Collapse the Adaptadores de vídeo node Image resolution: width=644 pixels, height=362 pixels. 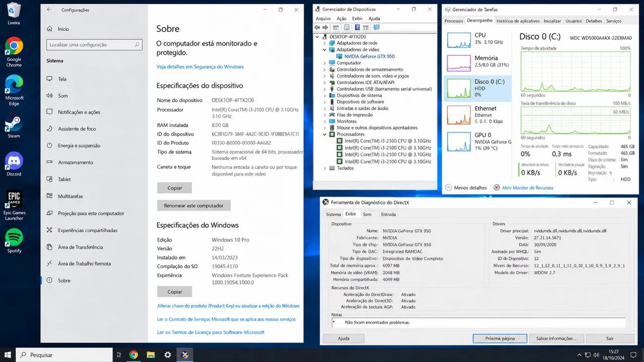325,50
